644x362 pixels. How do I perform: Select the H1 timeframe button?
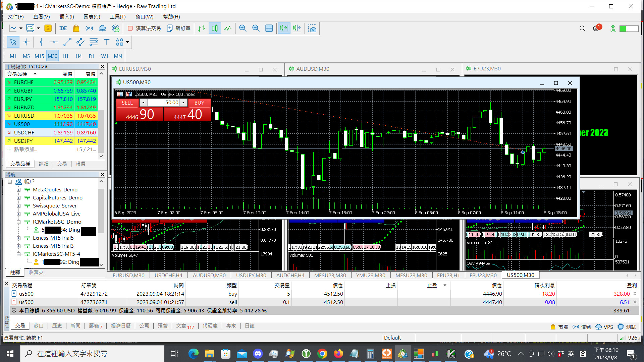click(x=65, y=56)
